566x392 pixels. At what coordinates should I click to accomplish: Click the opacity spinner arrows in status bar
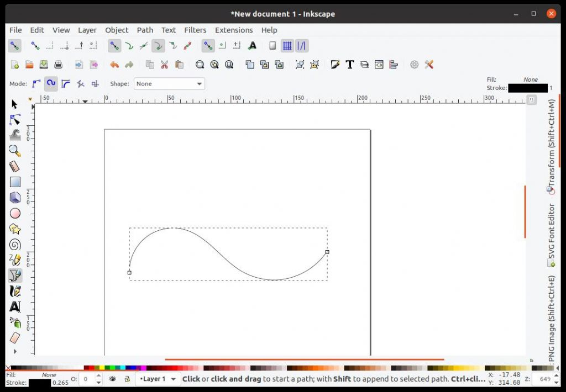(x=98, y=379)
